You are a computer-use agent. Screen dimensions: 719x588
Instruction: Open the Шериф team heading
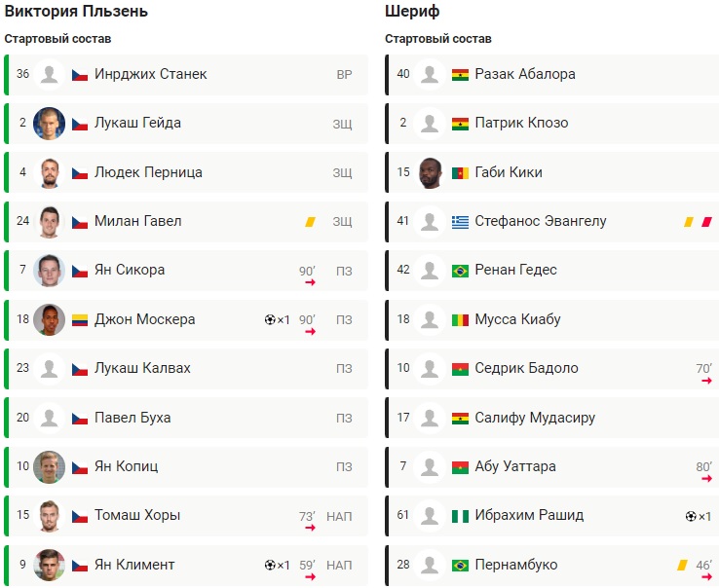coord(412,12)
